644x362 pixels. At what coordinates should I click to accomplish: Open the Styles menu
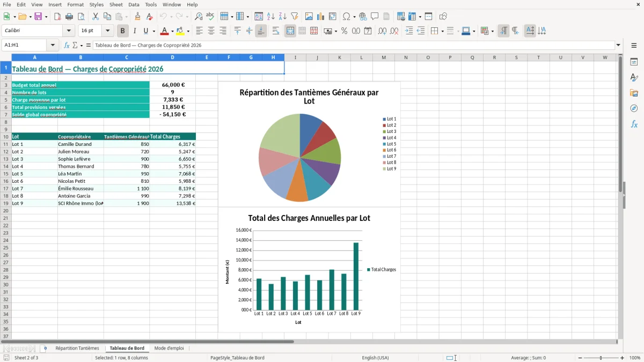click(97, 4)
